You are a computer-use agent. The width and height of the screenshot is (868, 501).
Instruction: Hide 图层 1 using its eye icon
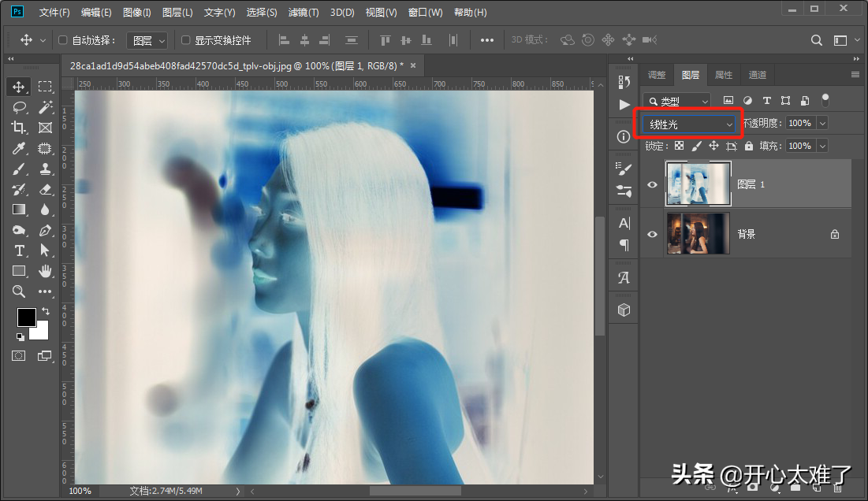[652, 184]
